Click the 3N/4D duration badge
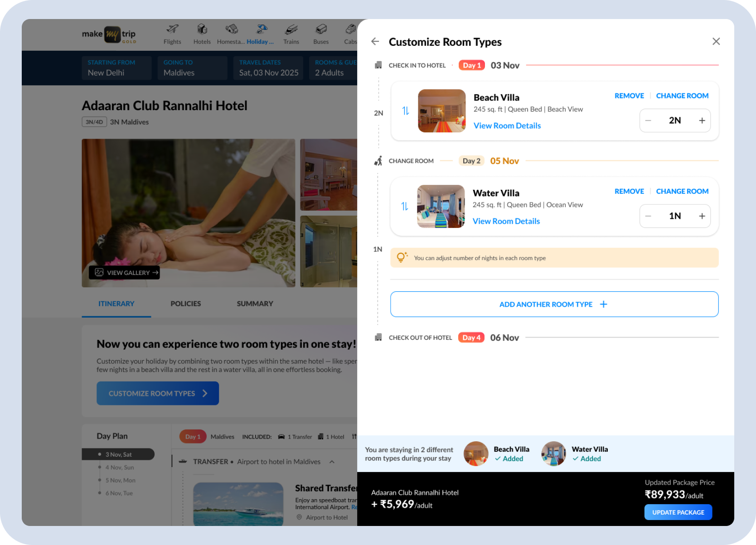 [94, 122]
